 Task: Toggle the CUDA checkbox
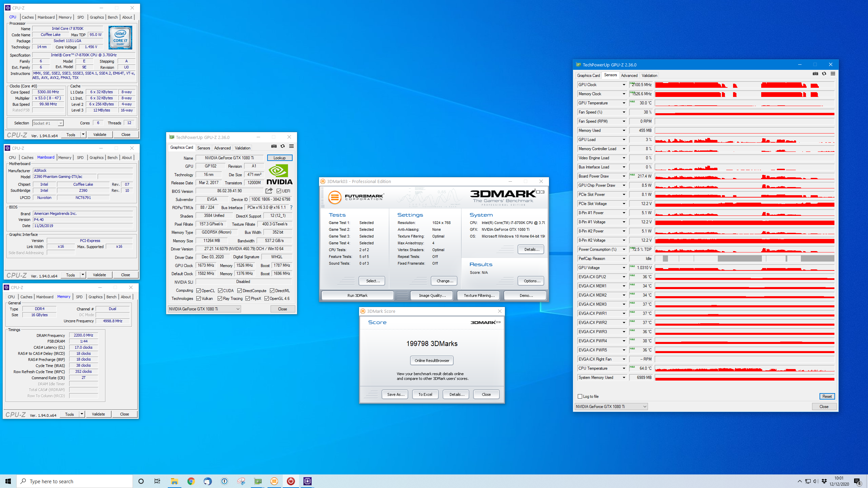click(x=220, y=291)
